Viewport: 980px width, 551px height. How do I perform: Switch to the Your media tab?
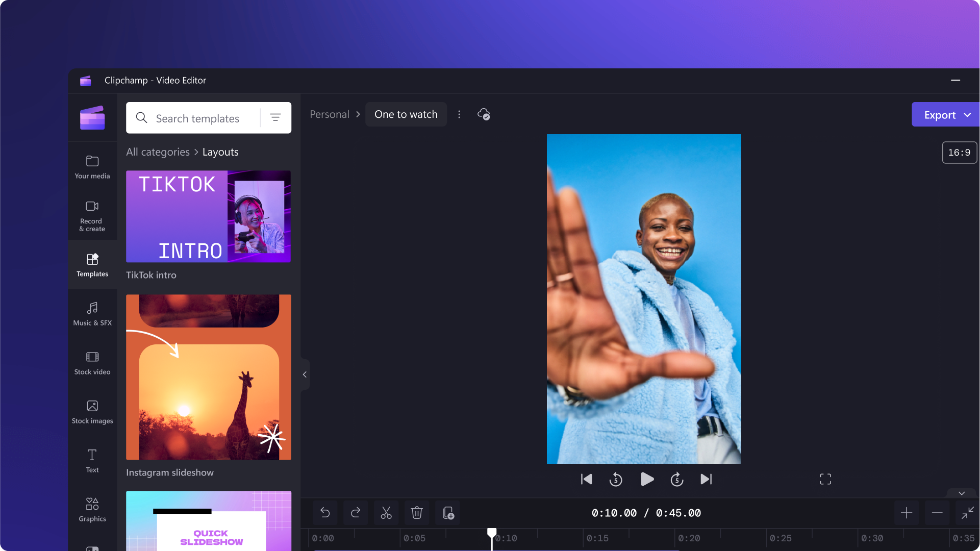click(92, 166)
